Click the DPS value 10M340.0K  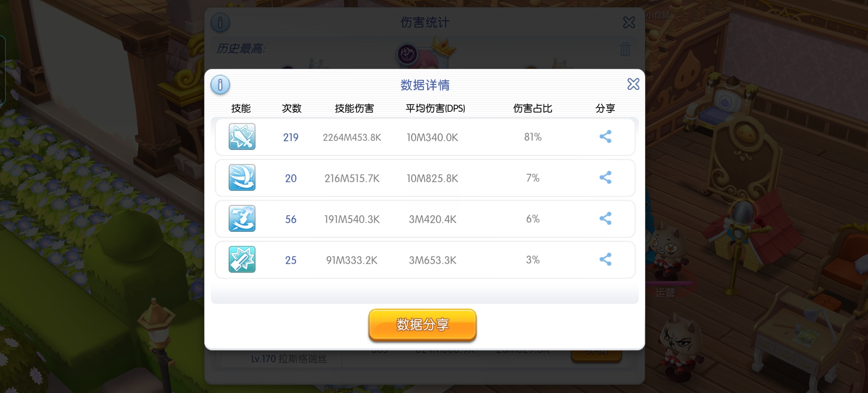pyautogui.click(x=432, y=138)
